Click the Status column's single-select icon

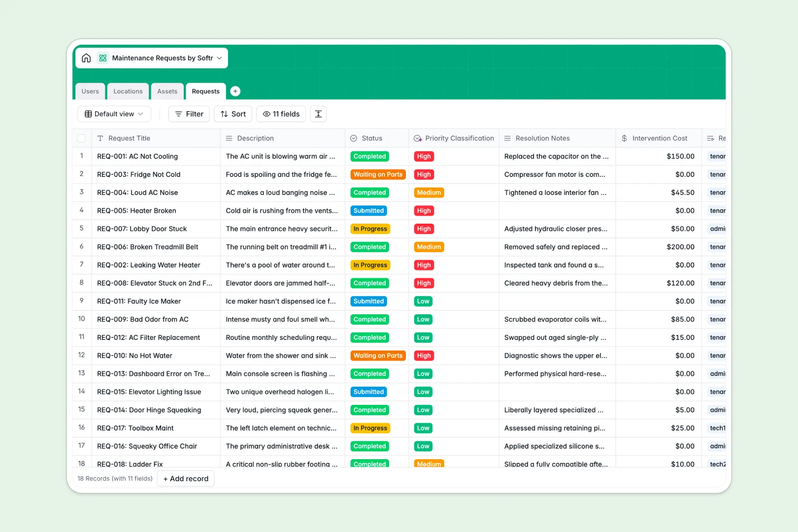[x=353, y=138]
